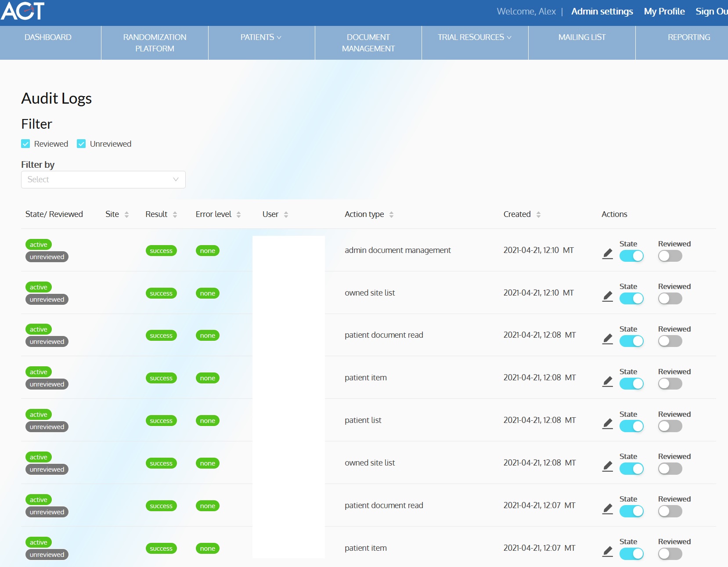Uncheck the Unreviewed filter checkbox

pos(81,144)
